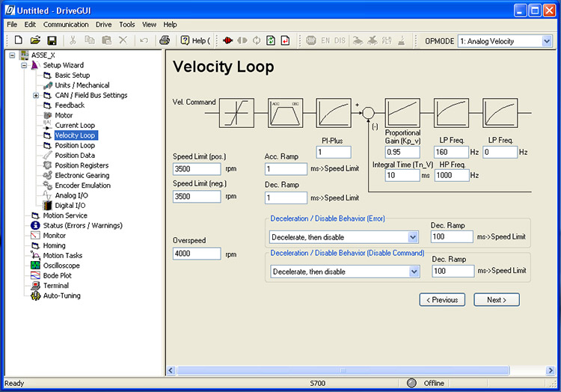
Task: Click the red connect drive icon
Action: tap(227, 40)
